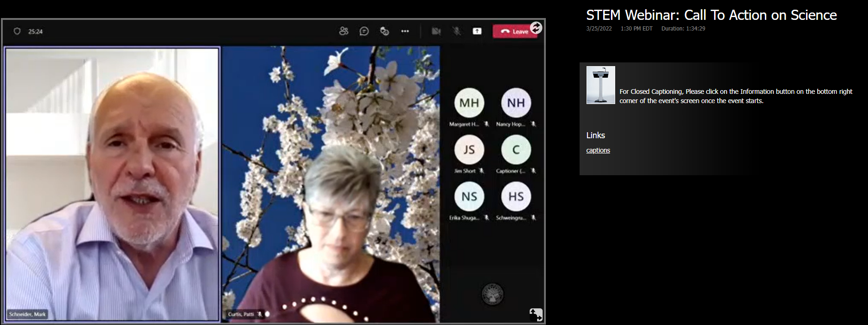Image resolution: width=868 pixels, height=325 pixels.
Task: Open the participants list icon
Action: (343, 31)
